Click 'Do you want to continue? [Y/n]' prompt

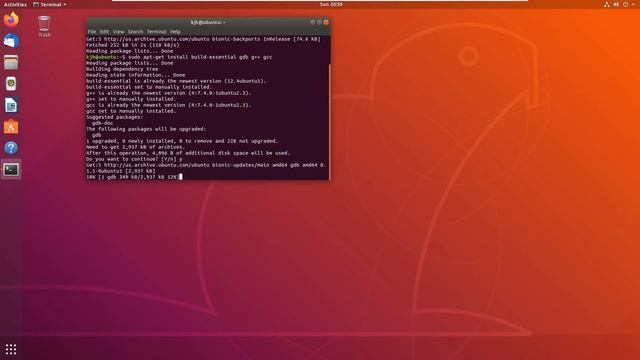click(x=134, y=159)
